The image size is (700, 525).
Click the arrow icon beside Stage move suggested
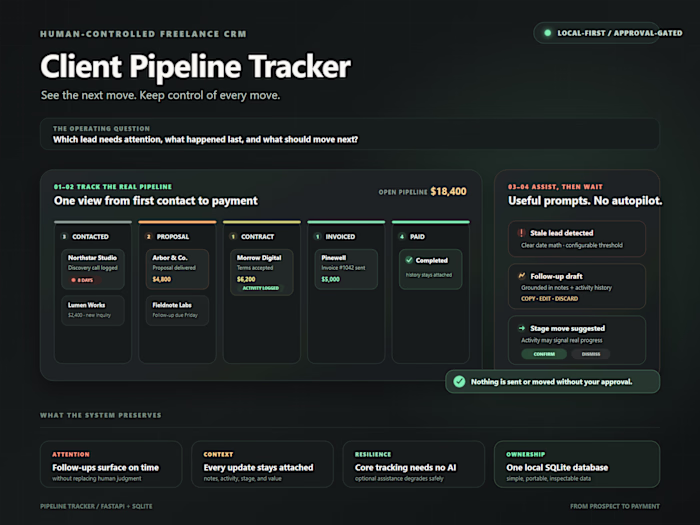(x=521, y=328)
